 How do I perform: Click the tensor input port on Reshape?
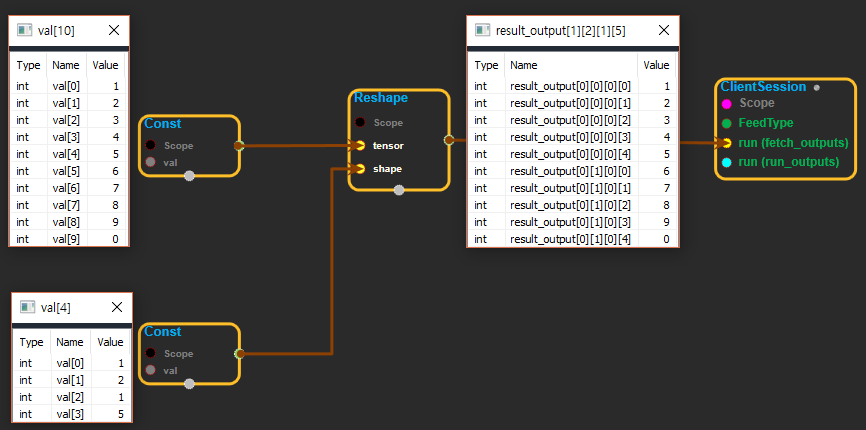[360, 146]
